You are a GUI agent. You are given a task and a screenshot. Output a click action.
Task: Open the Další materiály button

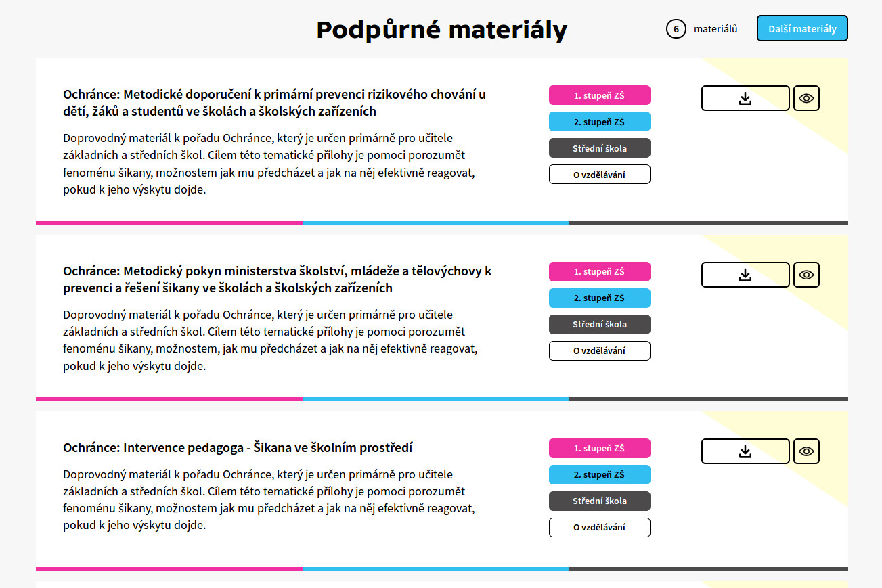802,28
